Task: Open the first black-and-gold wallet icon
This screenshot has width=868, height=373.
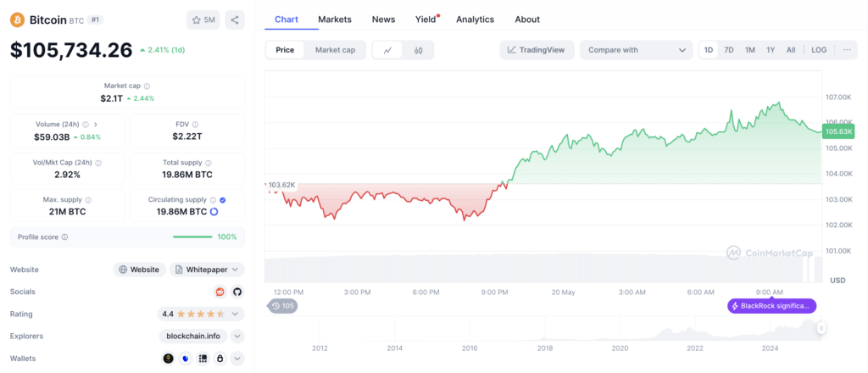Action: click(169, 359)
